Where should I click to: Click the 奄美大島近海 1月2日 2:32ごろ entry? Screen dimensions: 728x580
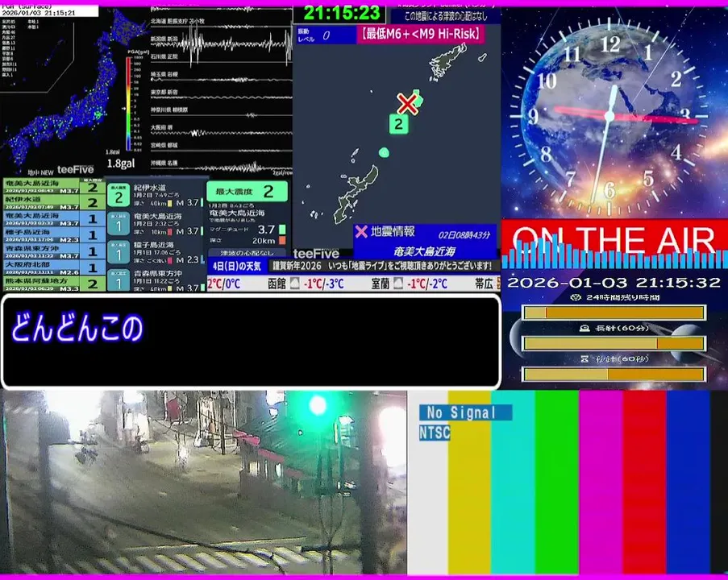tap(156, 224)
